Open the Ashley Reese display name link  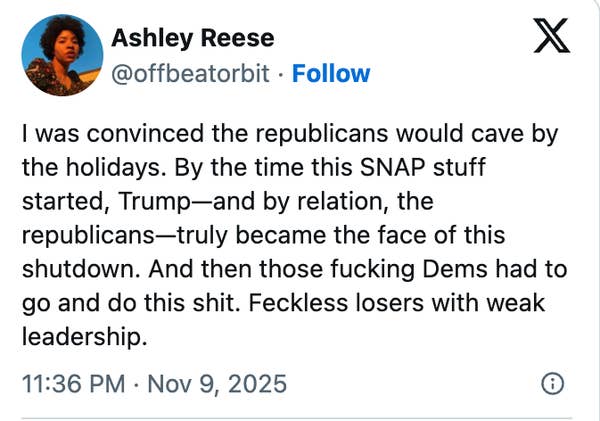192,39
